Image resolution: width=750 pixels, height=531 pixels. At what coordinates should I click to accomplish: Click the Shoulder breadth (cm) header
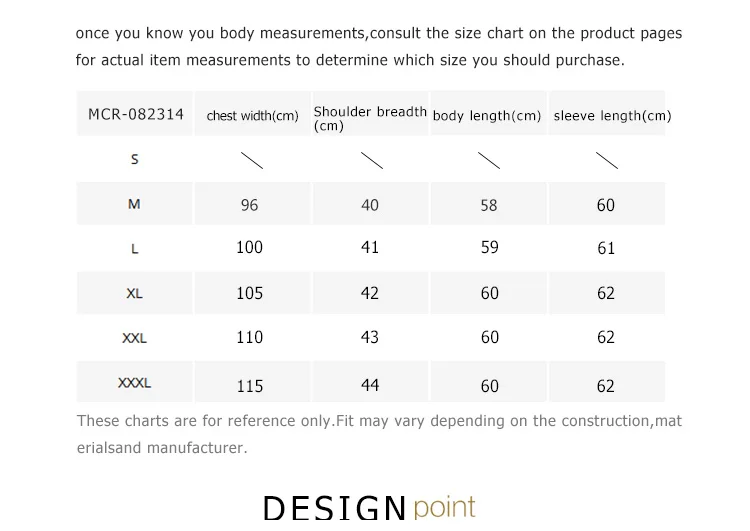[x=370, y=119]
